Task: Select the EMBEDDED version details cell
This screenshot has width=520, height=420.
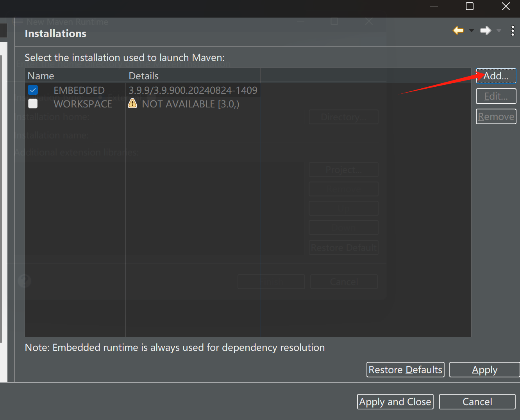Action: pos(193,90)
